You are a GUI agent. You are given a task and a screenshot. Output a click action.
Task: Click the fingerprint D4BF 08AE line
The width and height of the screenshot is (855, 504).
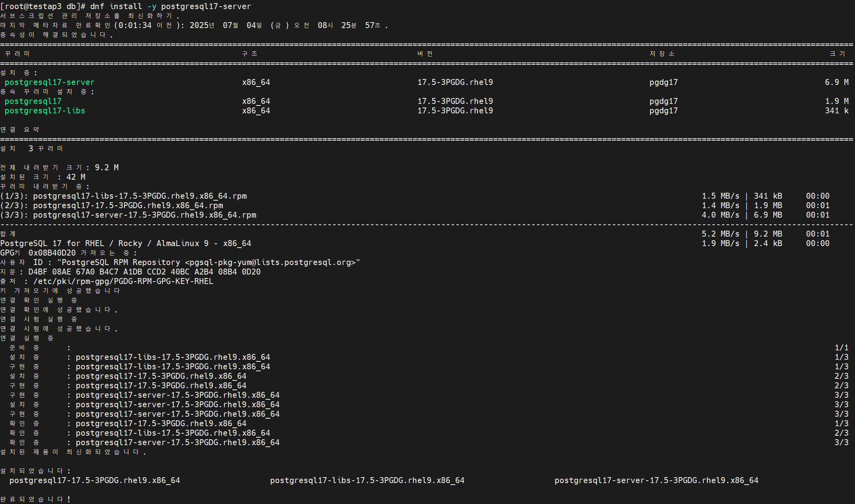coord(144,272)
